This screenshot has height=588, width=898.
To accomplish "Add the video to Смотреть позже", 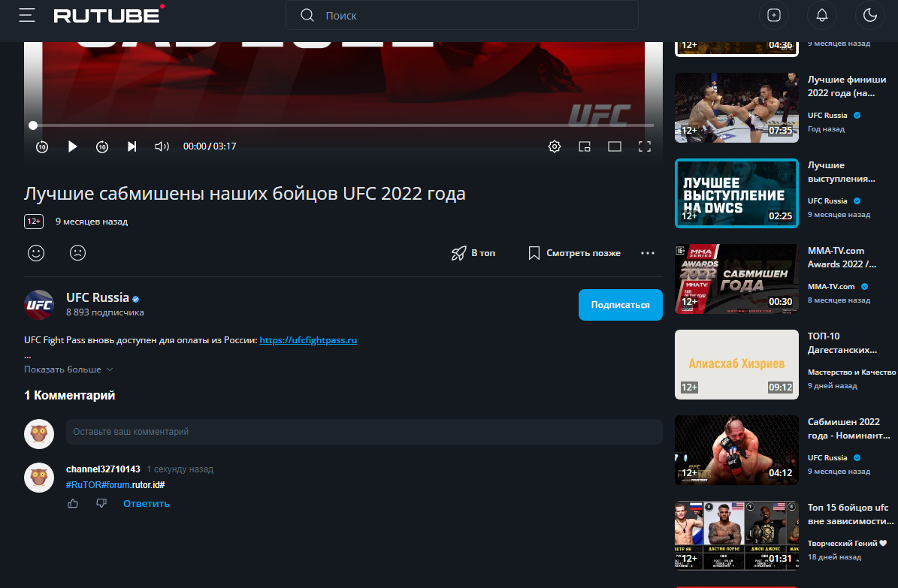I will pos(574,253).
